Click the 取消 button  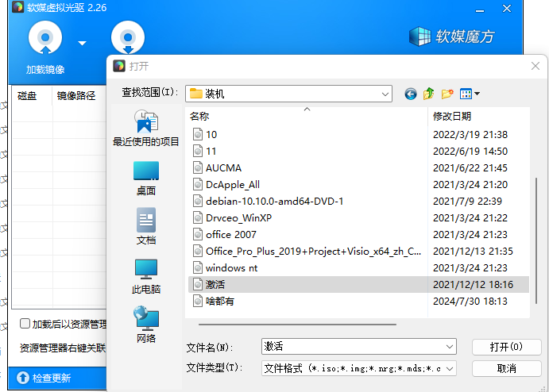click(x=506, y=368)
